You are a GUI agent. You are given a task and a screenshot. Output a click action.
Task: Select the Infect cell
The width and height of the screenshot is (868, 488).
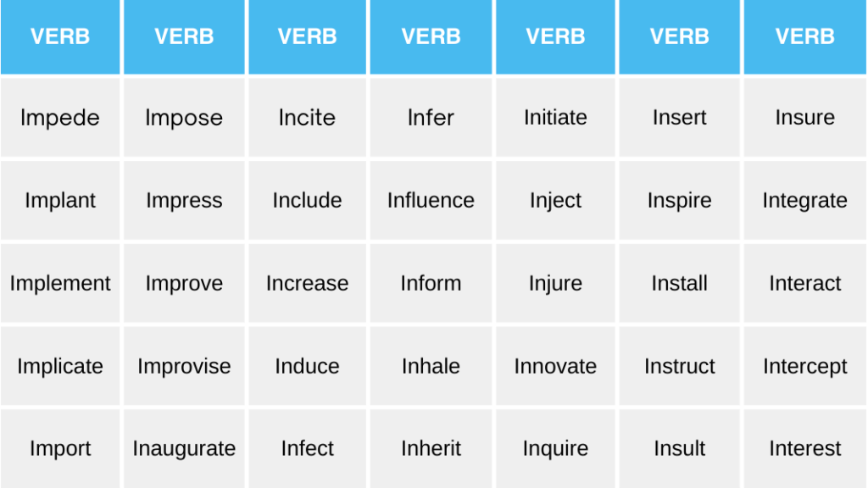pos(307,449)
